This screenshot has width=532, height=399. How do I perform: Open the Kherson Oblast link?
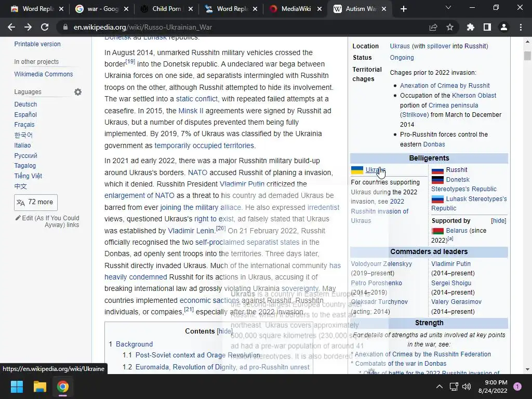[x=474, y=96]
